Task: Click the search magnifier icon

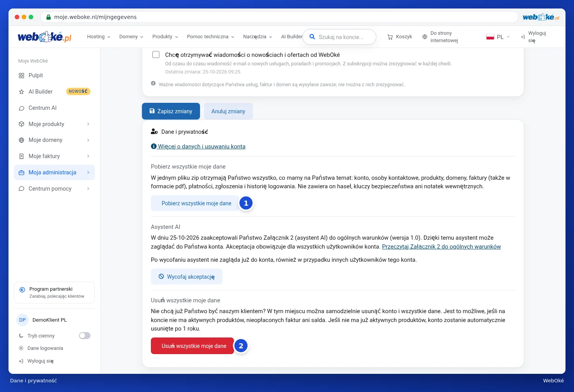Action: (x=312, y=37)
